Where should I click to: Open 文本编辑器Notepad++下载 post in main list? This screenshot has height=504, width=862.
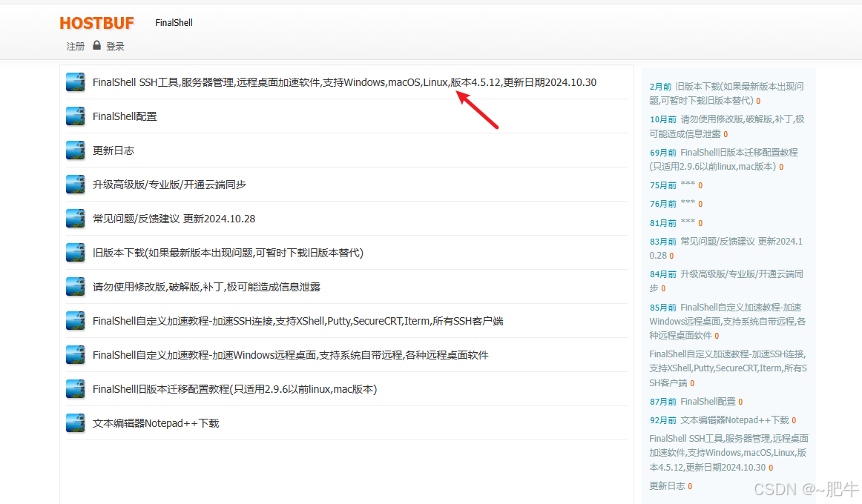coord(156,422)
